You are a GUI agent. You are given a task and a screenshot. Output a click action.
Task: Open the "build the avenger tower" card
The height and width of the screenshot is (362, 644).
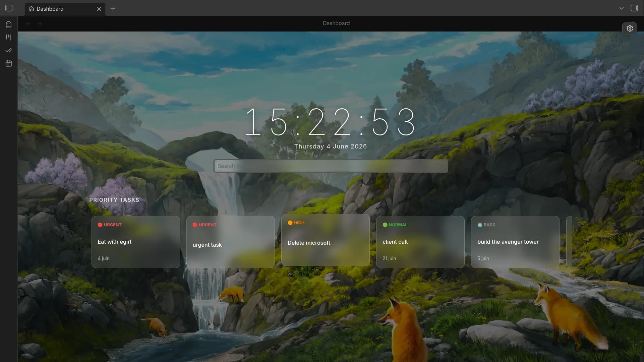[515, 242]
